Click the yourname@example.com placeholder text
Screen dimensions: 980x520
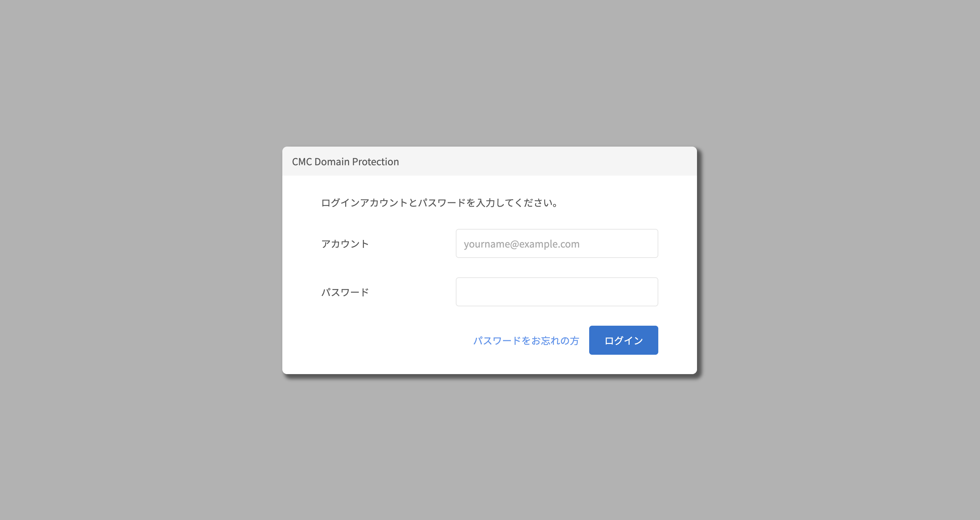tap(521, 244)
